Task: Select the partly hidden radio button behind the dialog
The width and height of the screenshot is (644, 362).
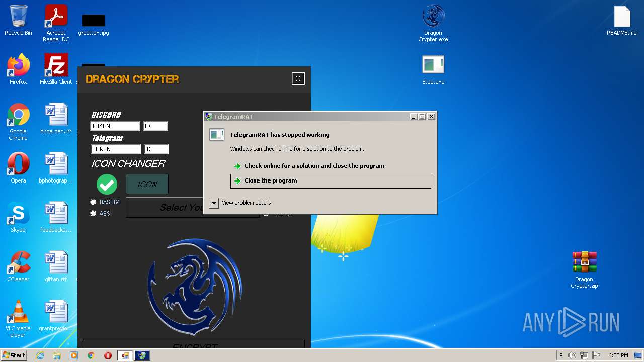Action: pyautogui.click(x=267, y=215)
